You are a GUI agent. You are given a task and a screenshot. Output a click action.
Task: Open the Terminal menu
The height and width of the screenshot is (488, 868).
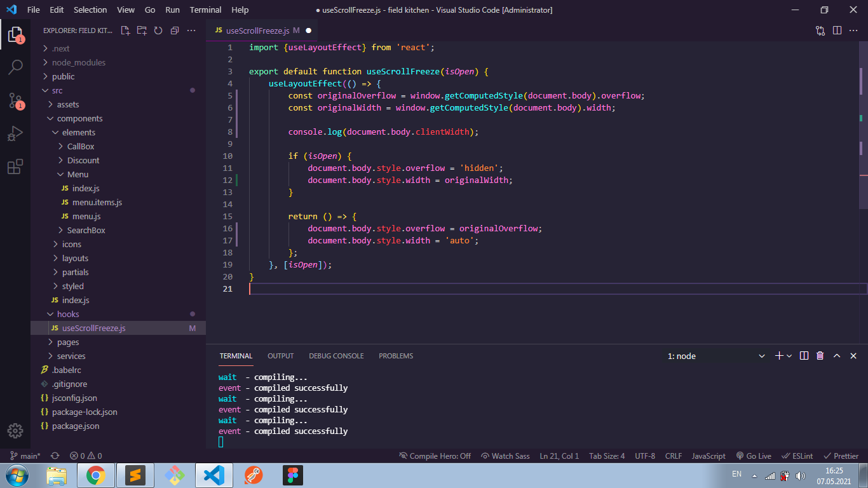pos(206,10)
